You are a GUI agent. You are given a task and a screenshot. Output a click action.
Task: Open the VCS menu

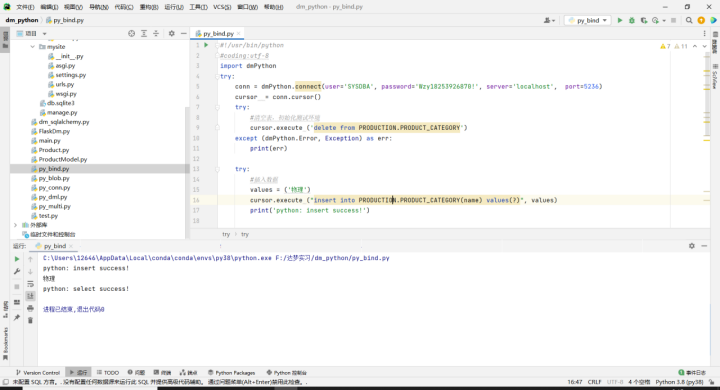tap(222, 7)
